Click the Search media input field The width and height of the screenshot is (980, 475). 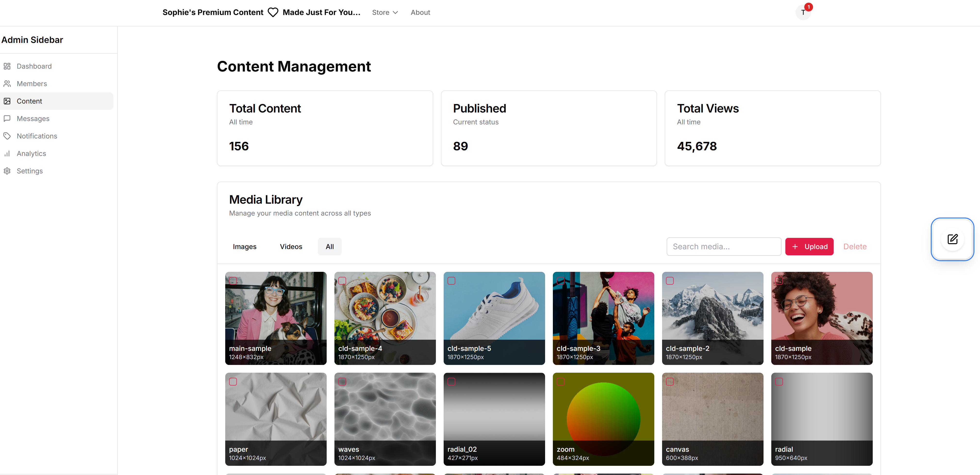[723, 247]
